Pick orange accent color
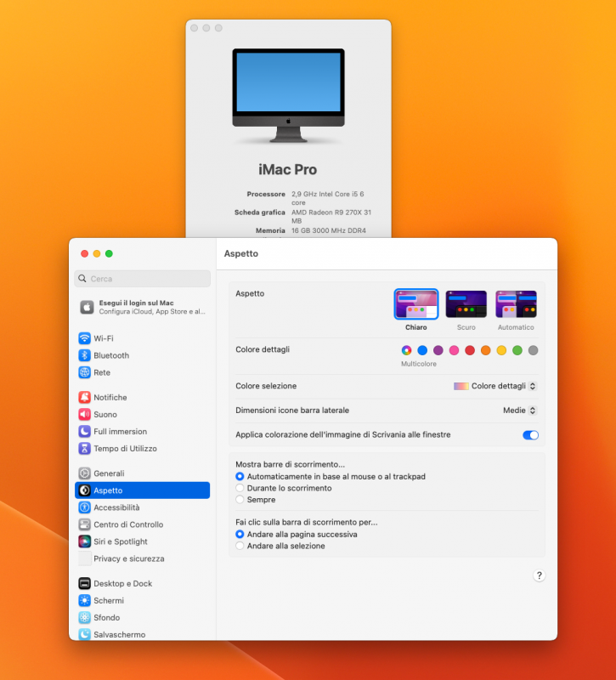 tap(485, 350)
